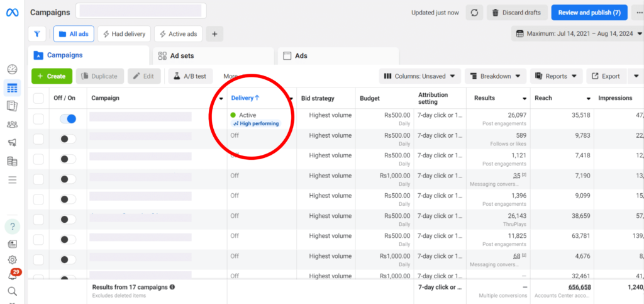Tick the select-all checkbox in header
644x304 pixels.
38,98
